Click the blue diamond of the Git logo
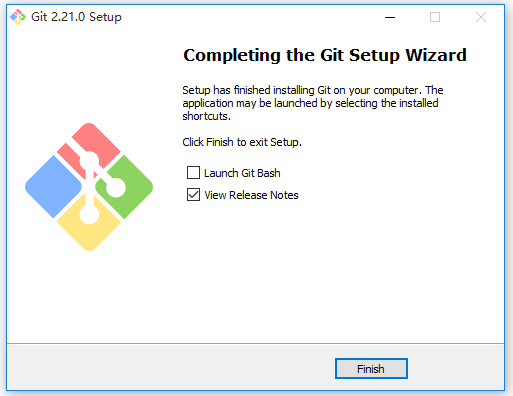Image resolution: width=513 pixels, height=396 pixels. coord(53,187)
